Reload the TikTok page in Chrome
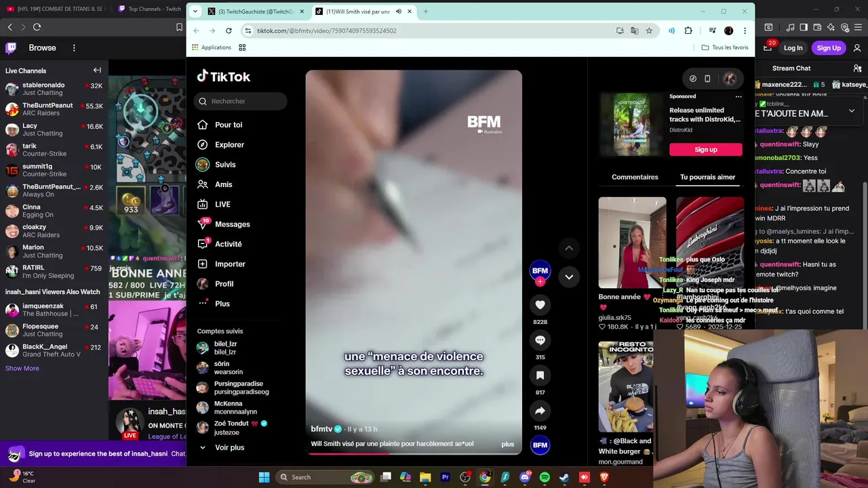This screenshot has height=488, width=868. tap(229, 30)
